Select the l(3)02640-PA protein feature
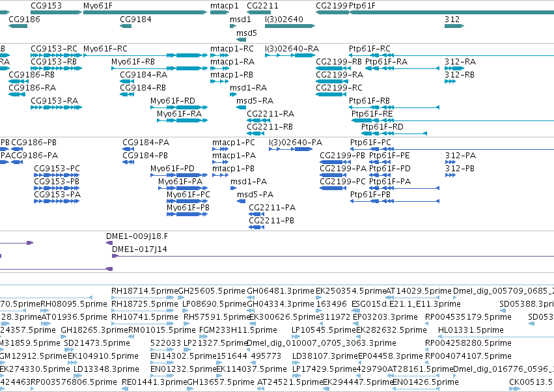This screenshot has height=392, width=554. (x=291, y=149)
